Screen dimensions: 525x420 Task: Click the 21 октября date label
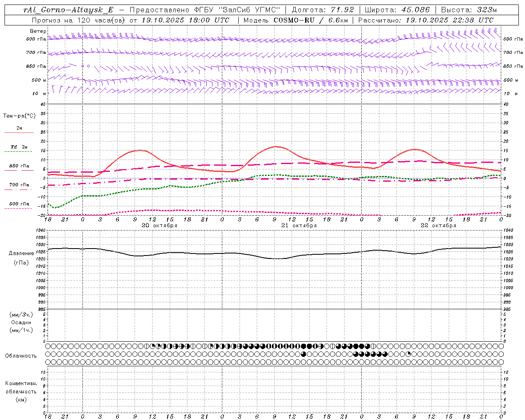(x=299, y=226)
